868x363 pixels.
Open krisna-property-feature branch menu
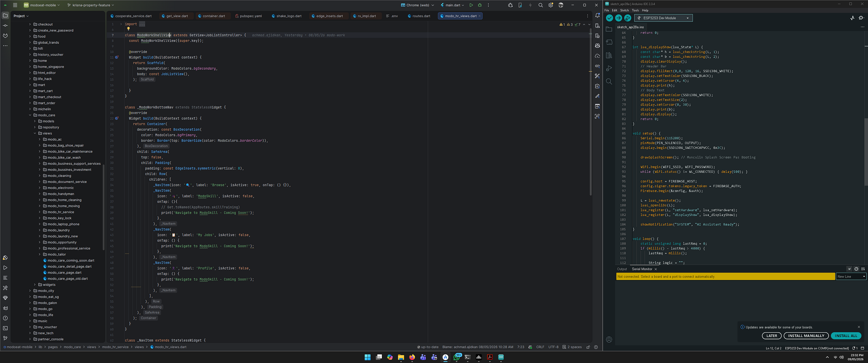click(91, 5)
